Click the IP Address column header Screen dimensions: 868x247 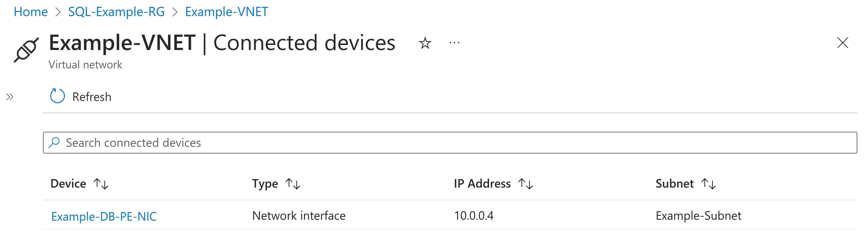point(482,184)
